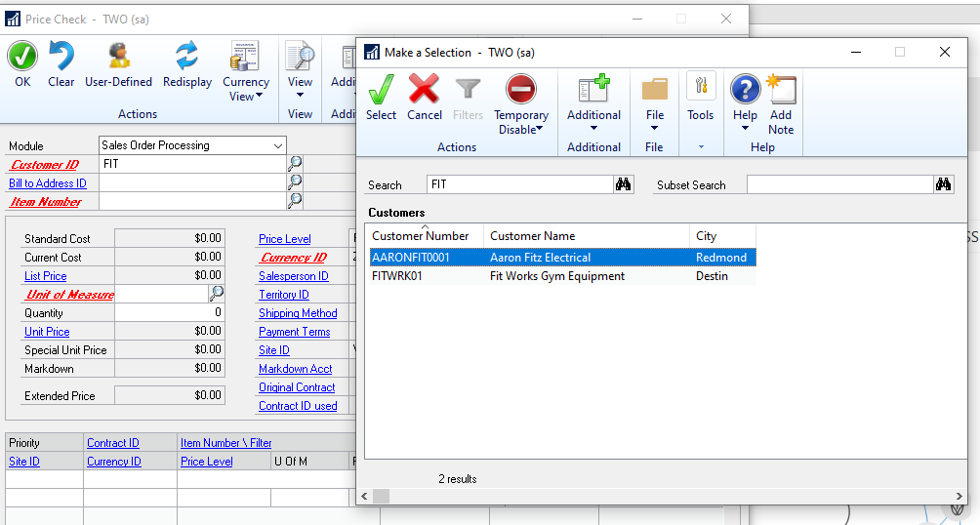Expand the Tools group arrow
The height and width of the screenshot is (525, 980).
pyautogui.click(x=701, y=147)
